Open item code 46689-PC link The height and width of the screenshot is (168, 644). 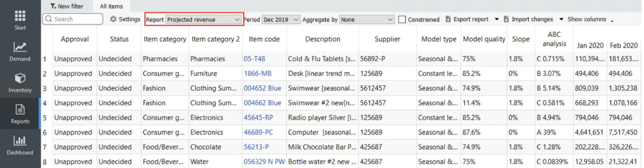[258, 132]
